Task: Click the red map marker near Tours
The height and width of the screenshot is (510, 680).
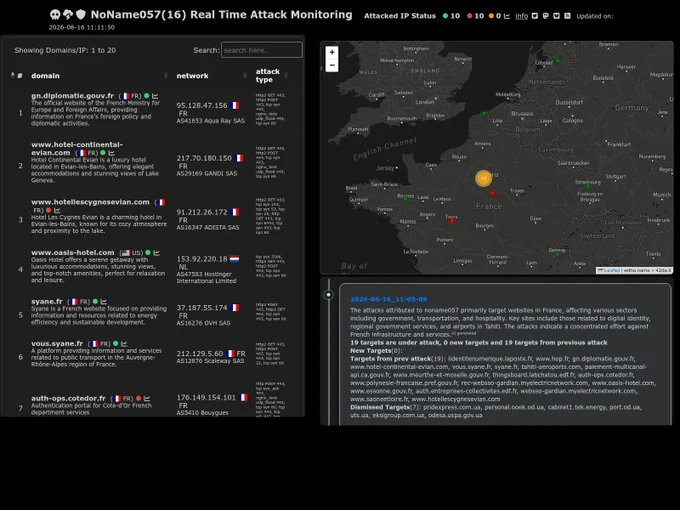Action: (x=451, y=220)
